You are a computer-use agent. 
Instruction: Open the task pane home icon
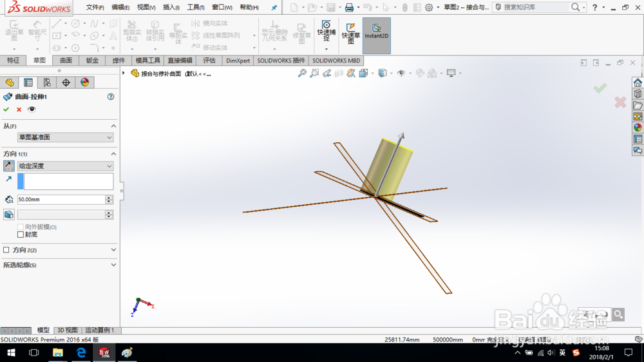[x=638, y=82]
